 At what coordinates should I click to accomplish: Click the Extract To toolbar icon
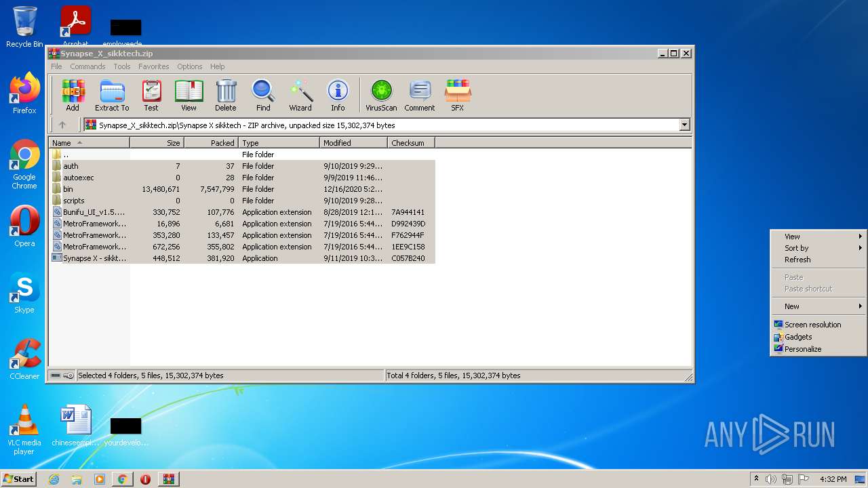[x=112, y=96]
